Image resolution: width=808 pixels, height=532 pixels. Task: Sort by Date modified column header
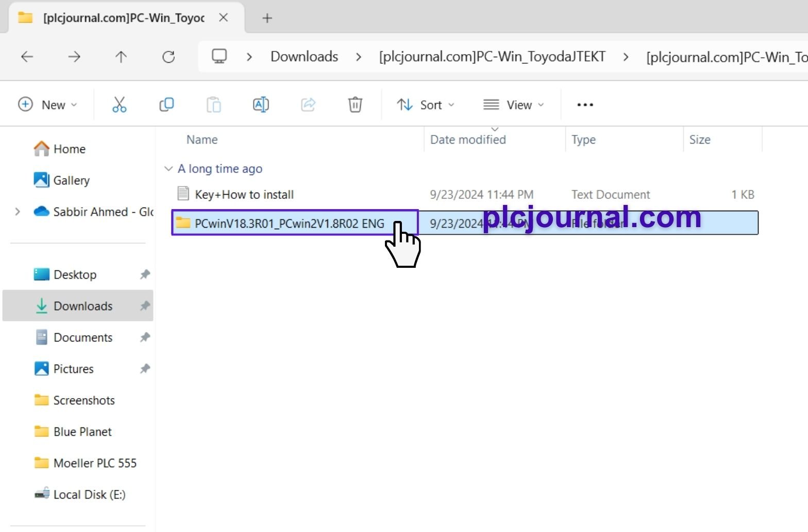[468, 140]
